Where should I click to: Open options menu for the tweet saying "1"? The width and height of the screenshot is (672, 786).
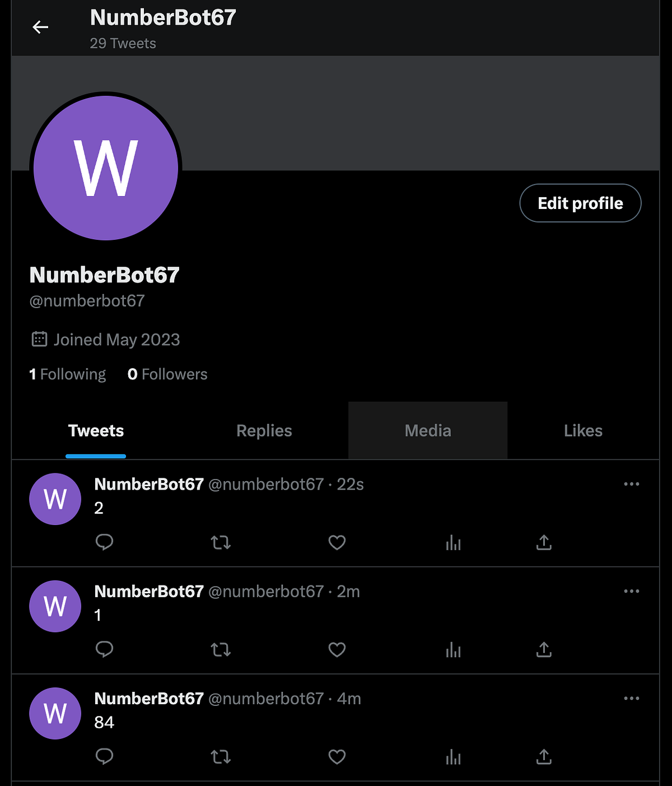point(631,591)
